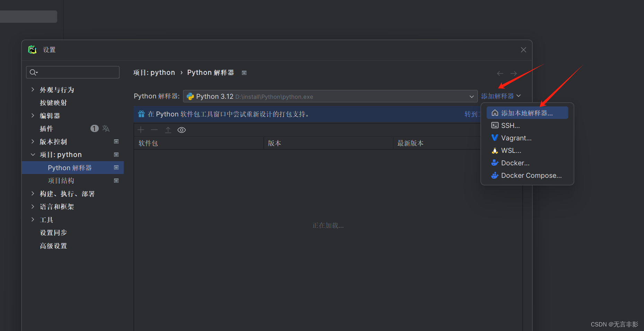Expand the 版本控制 section
Viewport: 644px width, 331px height.
point(33,141)
